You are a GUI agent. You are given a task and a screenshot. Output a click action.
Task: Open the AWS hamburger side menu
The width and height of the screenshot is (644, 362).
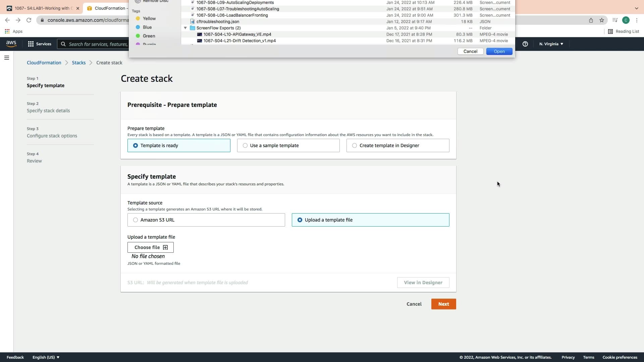point(6,58)
